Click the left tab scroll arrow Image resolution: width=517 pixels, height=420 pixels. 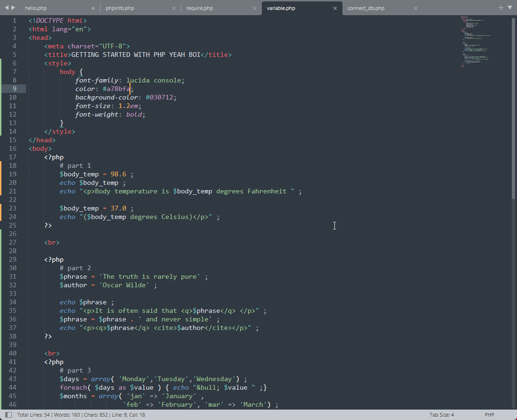(7, 8)
